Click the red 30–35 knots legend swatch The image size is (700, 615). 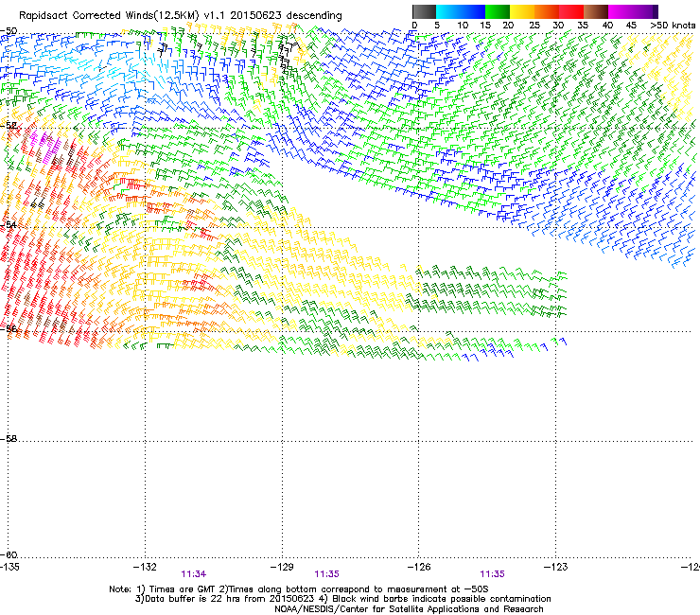click(x=571, y=11)
